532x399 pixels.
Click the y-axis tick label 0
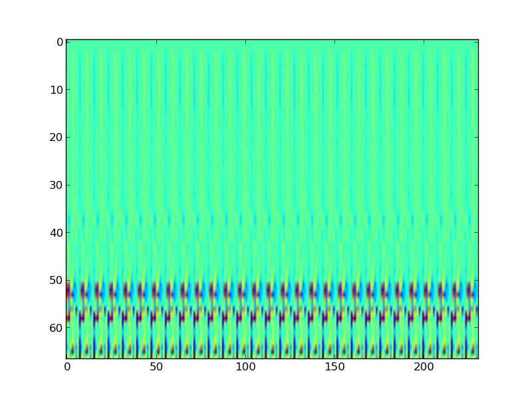pyautogui.click(x=59, y=42)
